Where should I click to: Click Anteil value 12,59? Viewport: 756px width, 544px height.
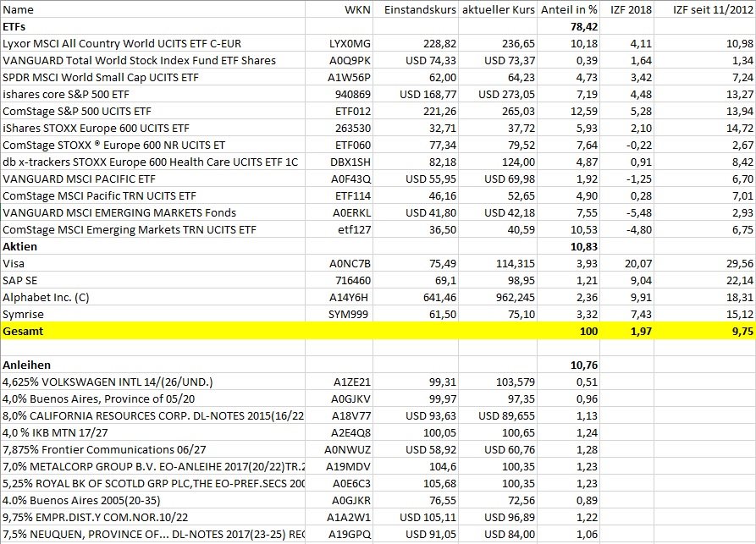pos(568,111)
